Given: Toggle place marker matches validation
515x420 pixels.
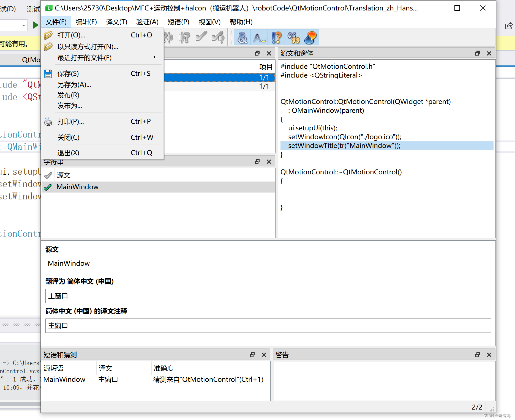Looking at the screenshot, I should coord(310,37).
